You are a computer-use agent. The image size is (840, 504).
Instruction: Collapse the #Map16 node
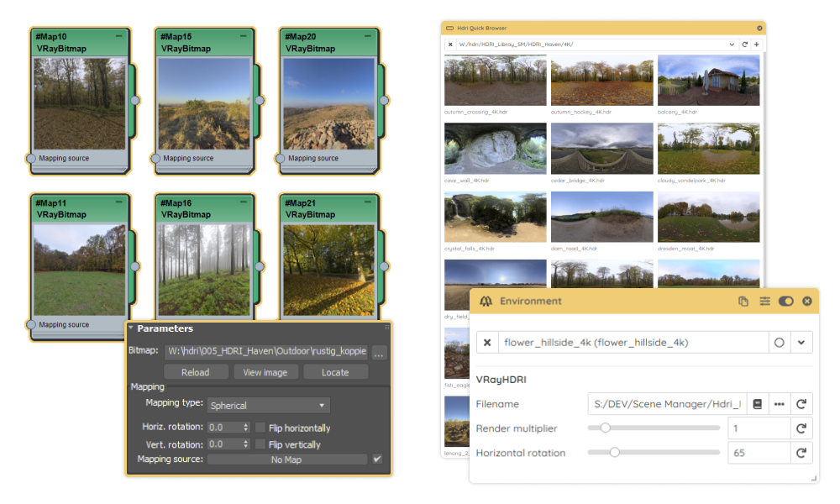click(244, 202)
